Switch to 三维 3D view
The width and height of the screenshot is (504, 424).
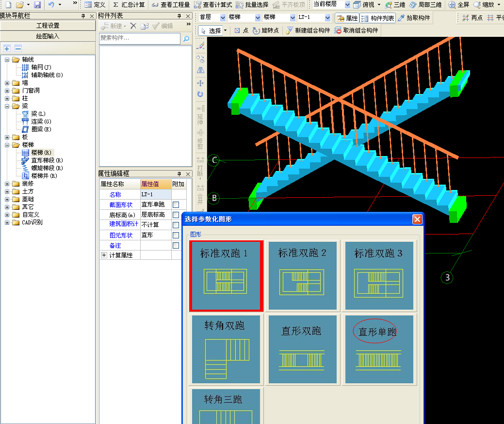coord(395,5)
